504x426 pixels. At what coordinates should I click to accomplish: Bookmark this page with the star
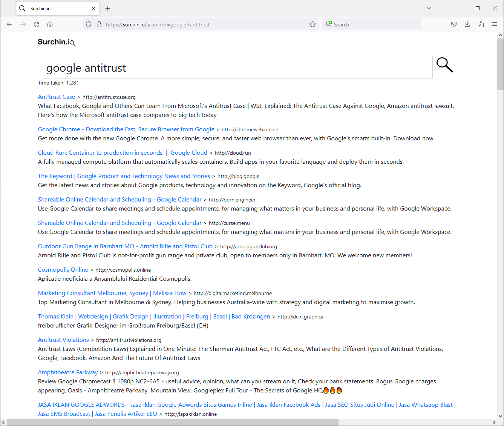pyautogui.click(x=313, y=25)
